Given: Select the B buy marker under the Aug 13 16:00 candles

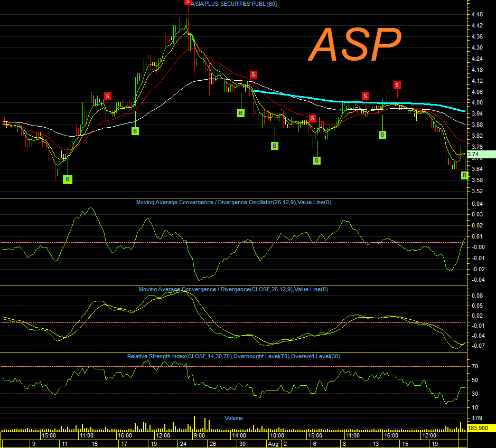Looking at the screenshot, I should [382, 135].
